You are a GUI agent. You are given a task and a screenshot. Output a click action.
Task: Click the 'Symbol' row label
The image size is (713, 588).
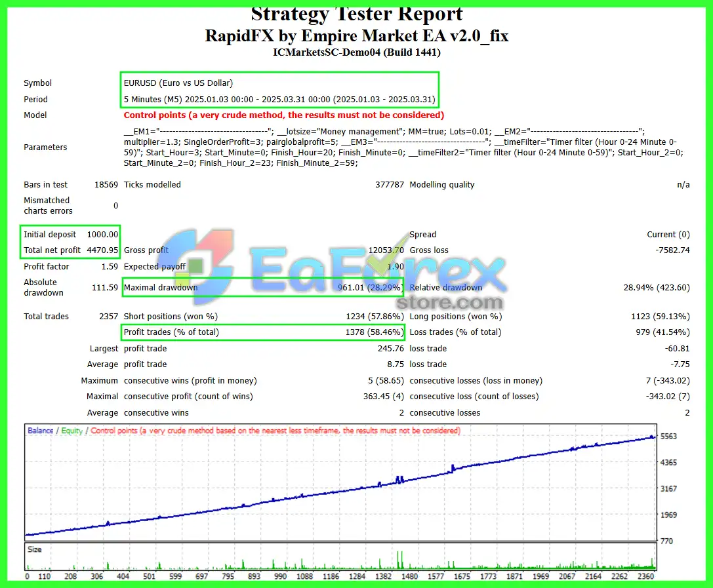click(38, 83)
